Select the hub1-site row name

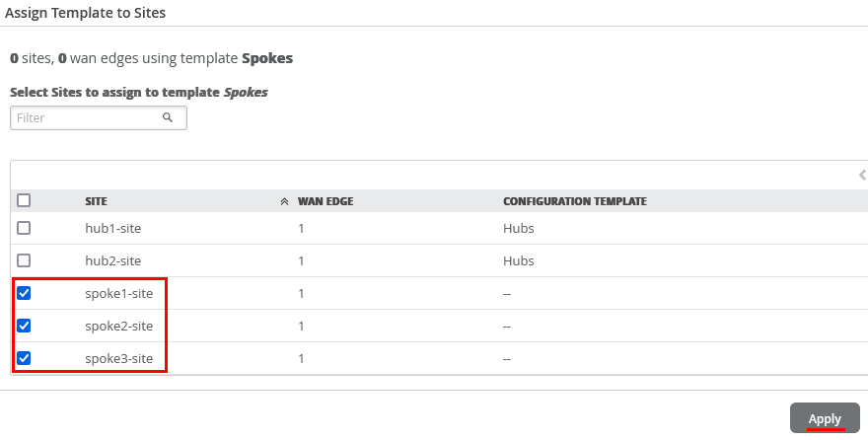pyautogui.click(x=112, y=228)
